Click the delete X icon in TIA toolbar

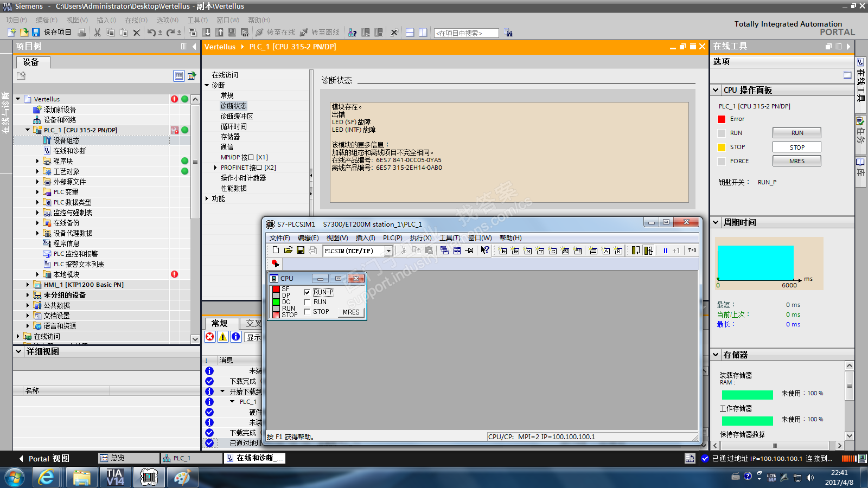point(137,33)
